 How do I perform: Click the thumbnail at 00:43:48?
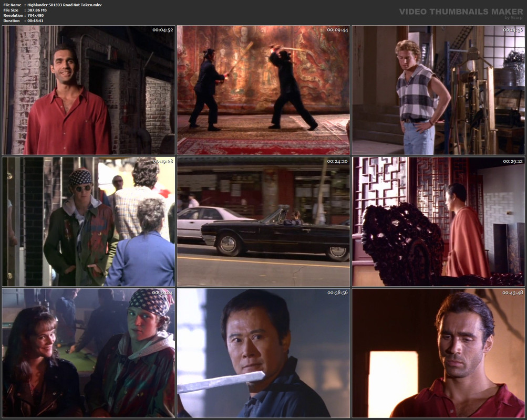click(438, 353)
